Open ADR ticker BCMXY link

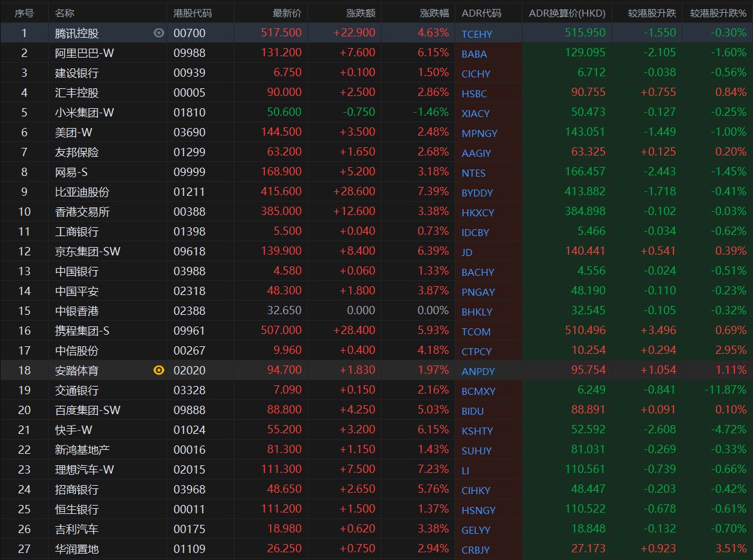point(478,392)
